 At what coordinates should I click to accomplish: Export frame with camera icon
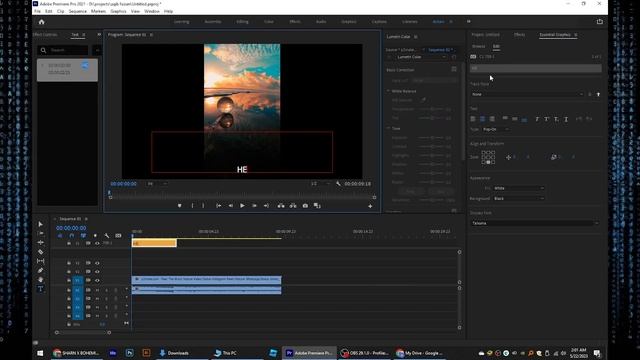(x=305, y=206)
